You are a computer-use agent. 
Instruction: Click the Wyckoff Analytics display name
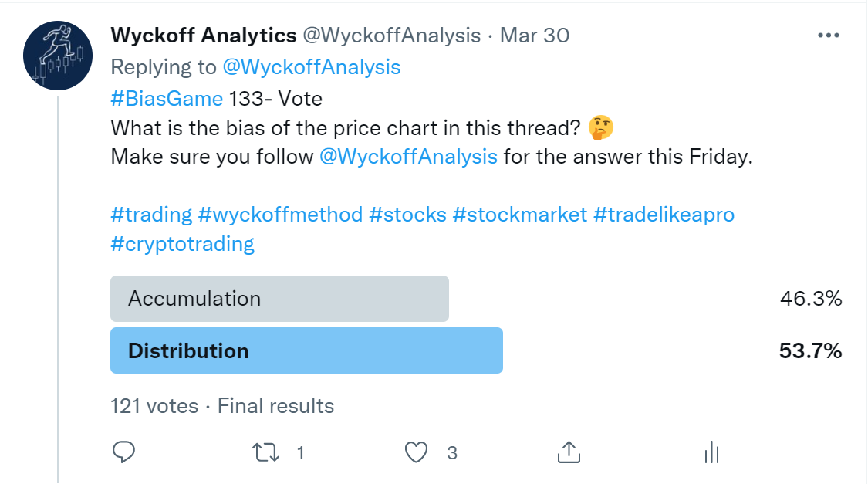(x=203, y=36)
